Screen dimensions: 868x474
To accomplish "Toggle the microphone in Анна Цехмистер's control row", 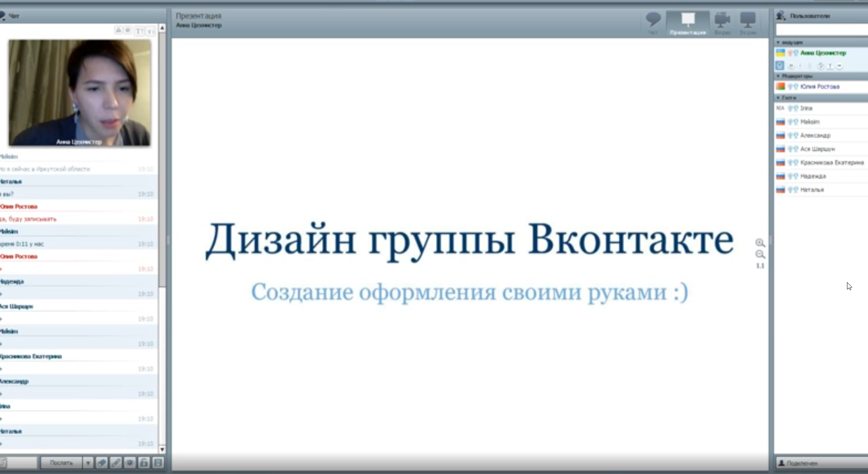I will tap(801, 66).
